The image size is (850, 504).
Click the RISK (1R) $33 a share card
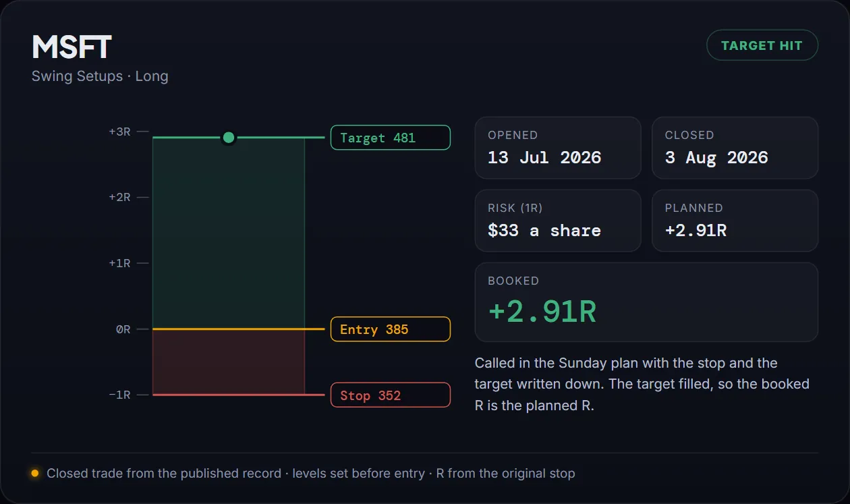pos(558,221)
